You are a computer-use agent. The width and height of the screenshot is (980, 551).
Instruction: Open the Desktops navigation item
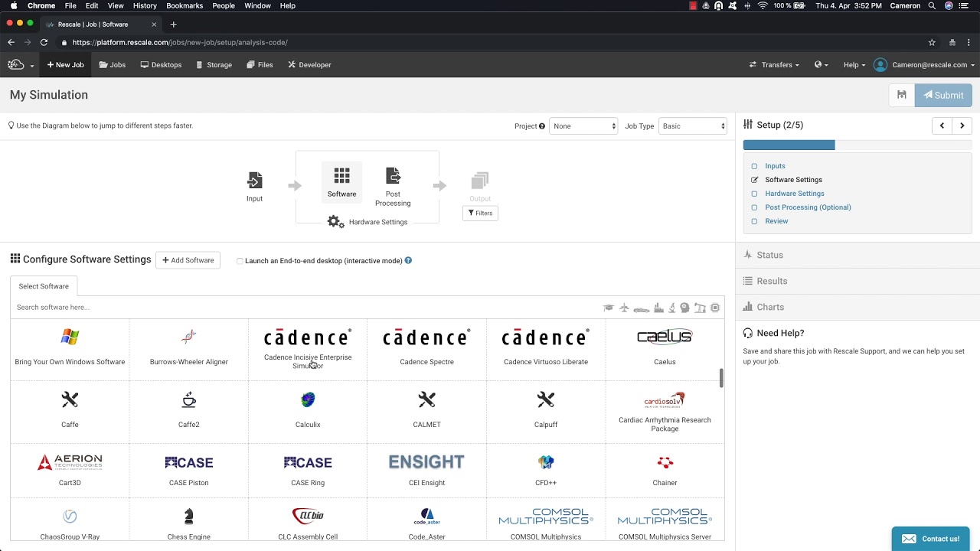pos(161,65)
